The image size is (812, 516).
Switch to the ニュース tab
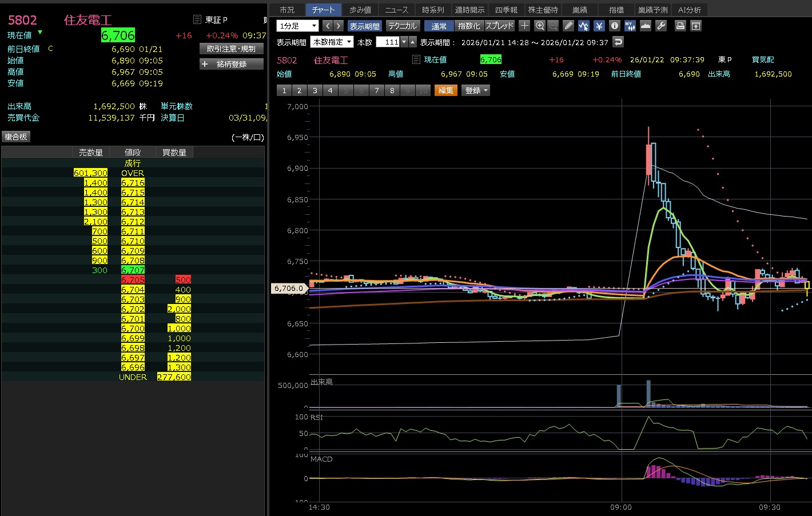pos(396,10)
